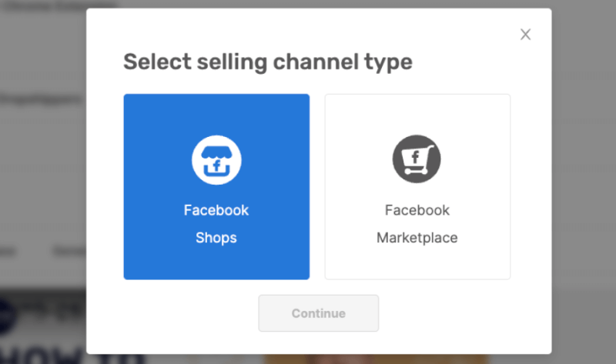Click the "Shops" word in blue card
Screen dimensions: 616x364
tap(216, 238)
